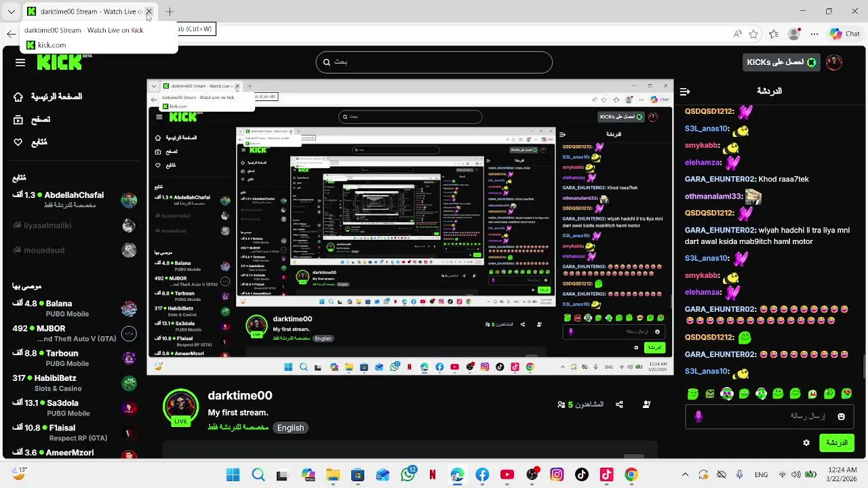Click username GARA_EHUNTER02 with Khod raaa7tek
Screen dimensions: 868x488
point(719,179)
